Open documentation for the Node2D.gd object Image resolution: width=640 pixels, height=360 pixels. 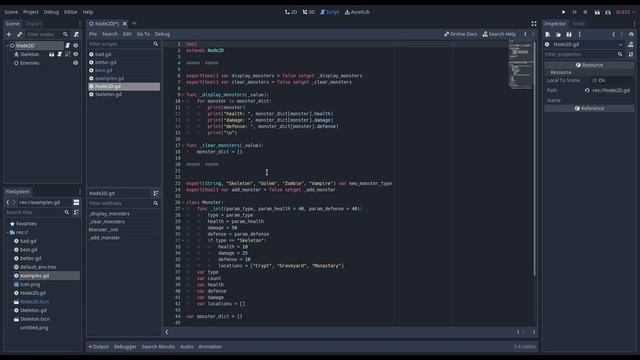631,44
